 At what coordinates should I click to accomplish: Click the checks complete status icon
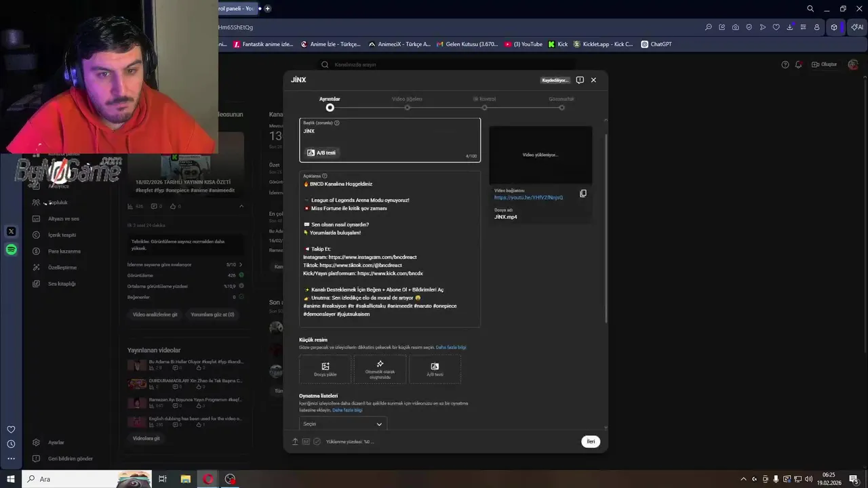pyautogui.click(x=317, y=441)
